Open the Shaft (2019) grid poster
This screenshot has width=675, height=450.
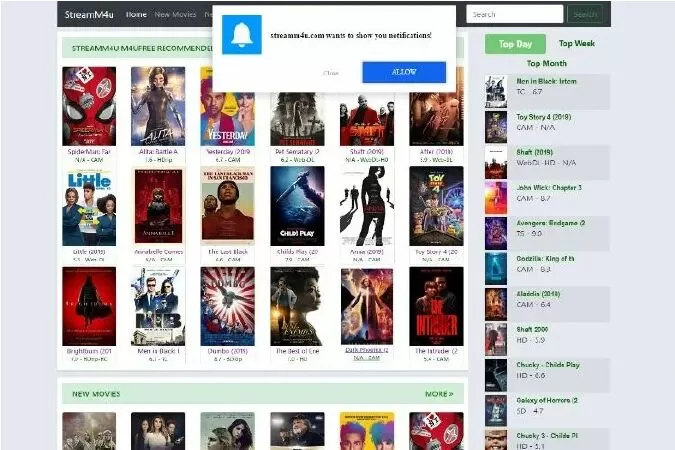pyautogui.click(x=367, y=119)
